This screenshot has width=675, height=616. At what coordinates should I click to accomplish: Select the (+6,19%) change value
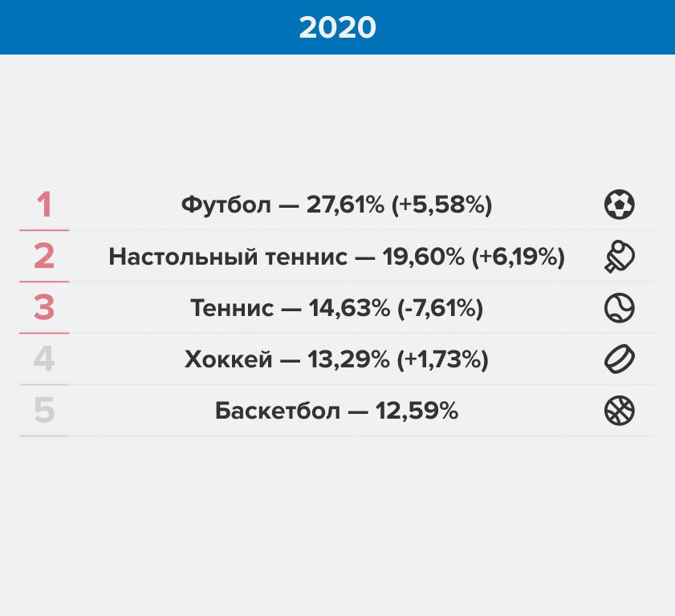[518, 257]
